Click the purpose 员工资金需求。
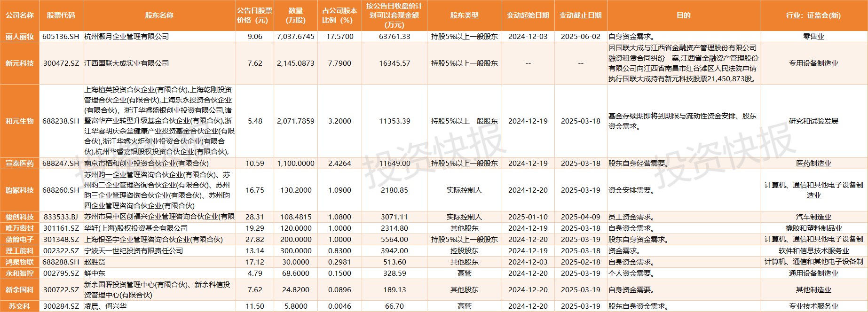 (x=631, y=217)
